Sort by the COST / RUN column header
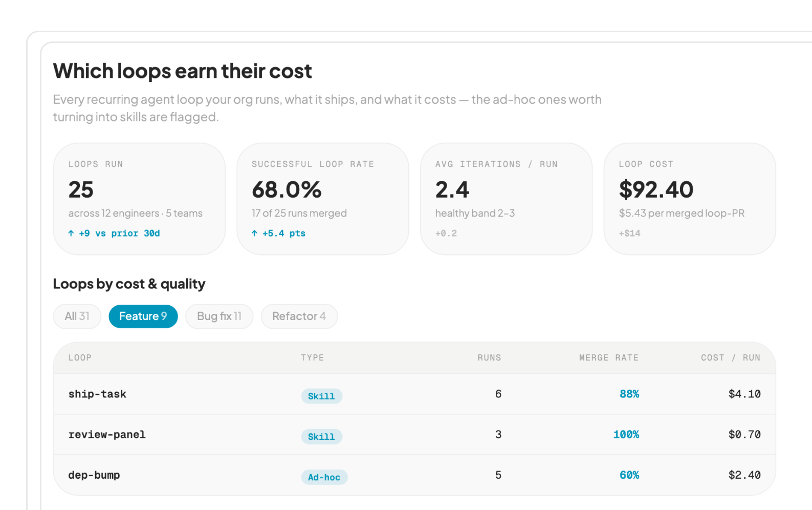 [731, 358]
